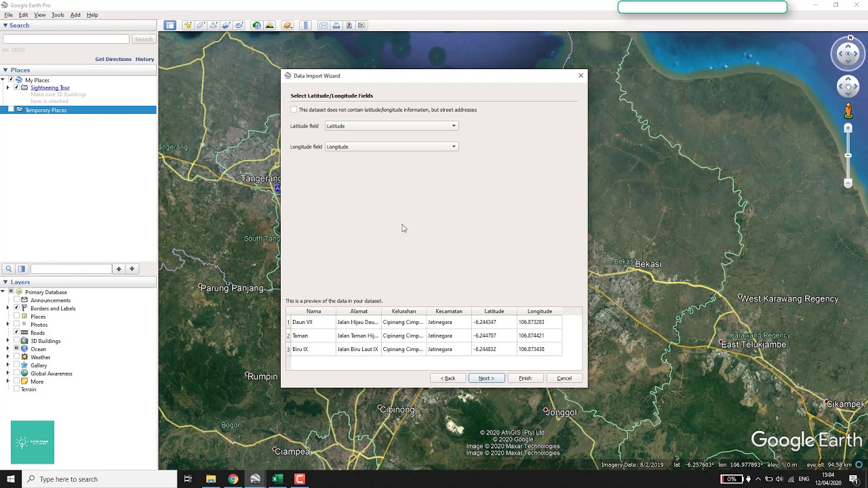Click the Street View pegman icon
This screenshot has width=868, height=488.
coord(848,110)
